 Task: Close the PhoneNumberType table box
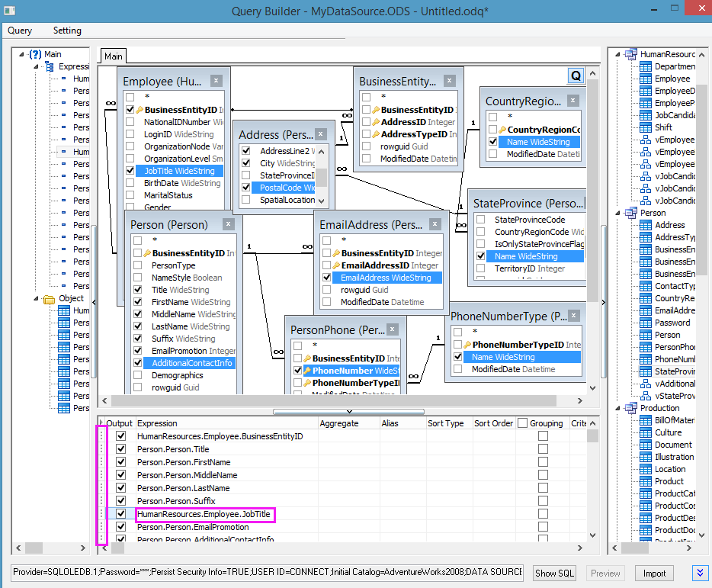[x=574, y=316]
